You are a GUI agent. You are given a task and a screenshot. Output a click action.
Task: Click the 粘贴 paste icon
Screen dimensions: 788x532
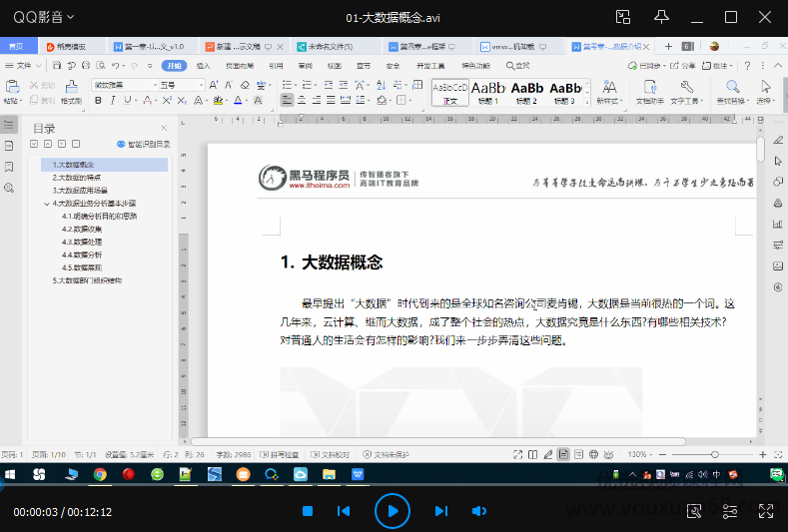click(x=13, y=87)
